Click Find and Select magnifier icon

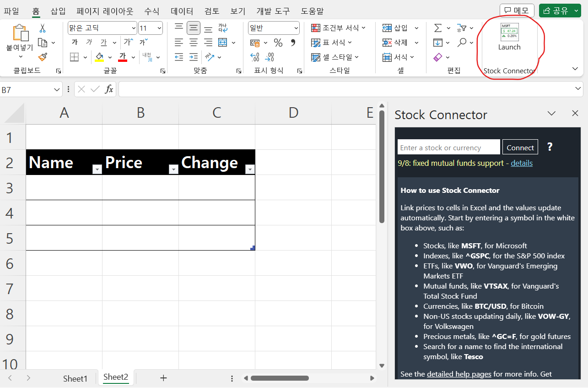click(x=462, y=43)
